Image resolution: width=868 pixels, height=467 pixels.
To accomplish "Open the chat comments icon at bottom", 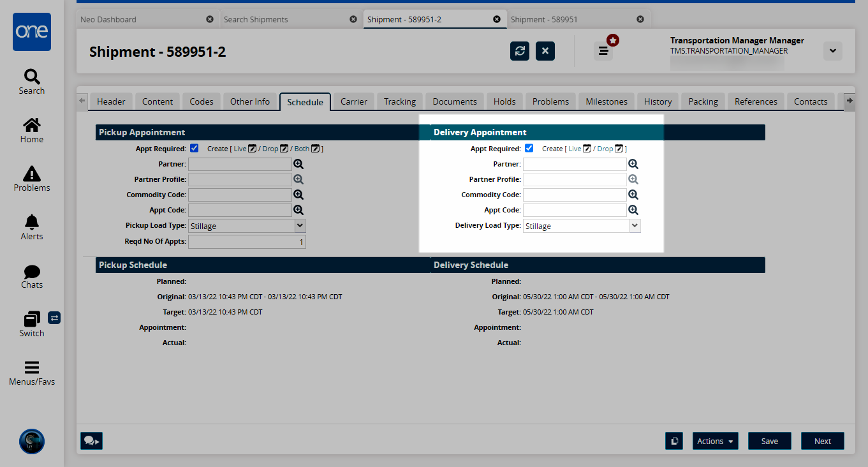I will coord(91,441).
